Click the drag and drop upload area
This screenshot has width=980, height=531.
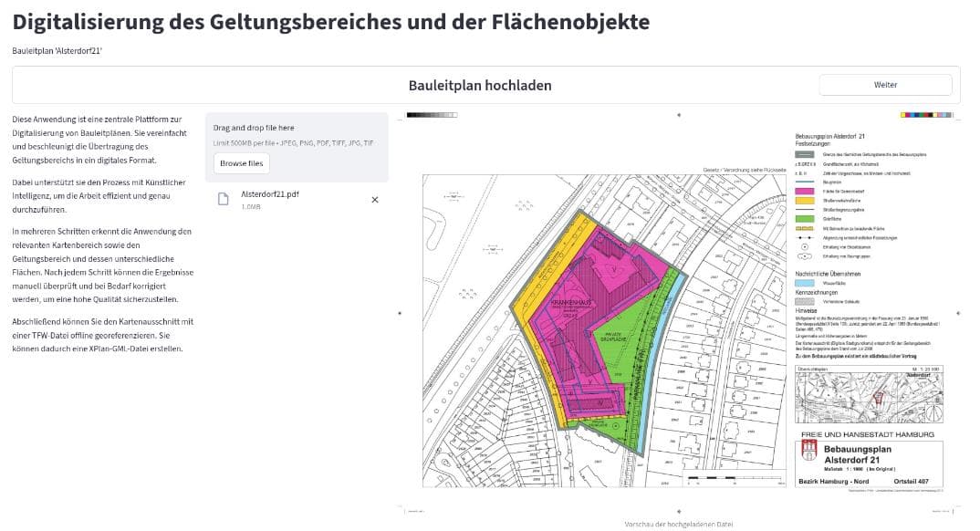297,148
